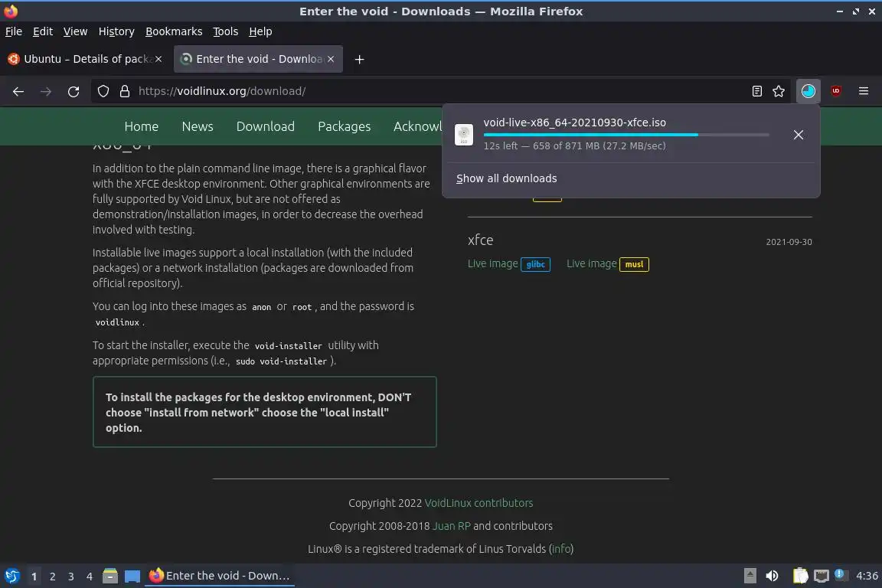Open the Help menu
882x588 pixels.
(260, 31)
